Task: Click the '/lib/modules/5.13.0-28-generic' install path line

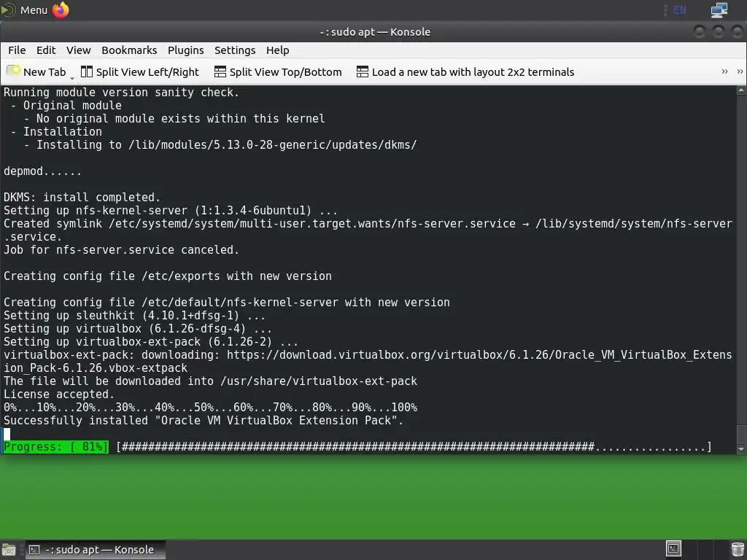Action: (220, 145)
